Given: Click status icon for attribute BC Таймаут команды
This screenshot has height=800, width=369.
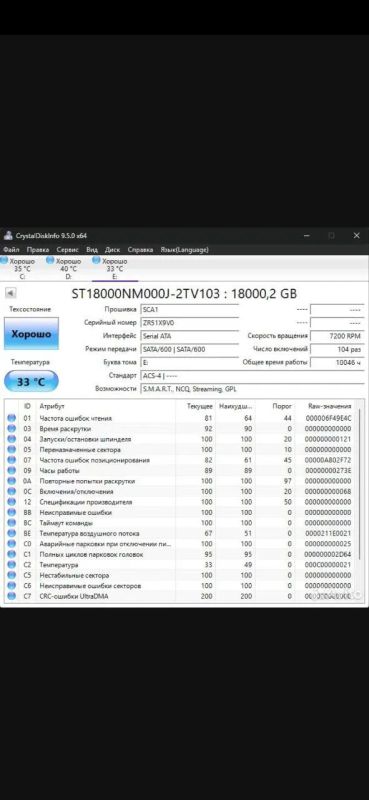Looking at the screenshot, I should pos(11,523).
